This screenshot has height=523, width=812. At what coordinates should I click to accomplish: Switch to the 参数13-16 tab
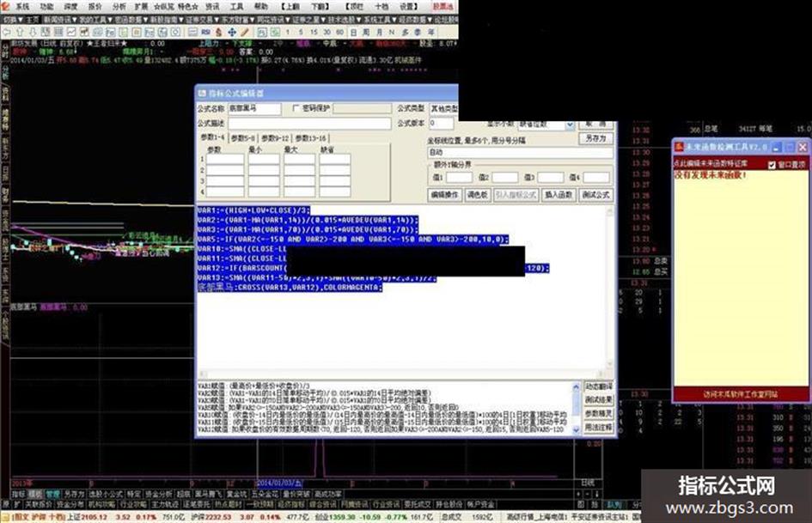click(311, 137)
